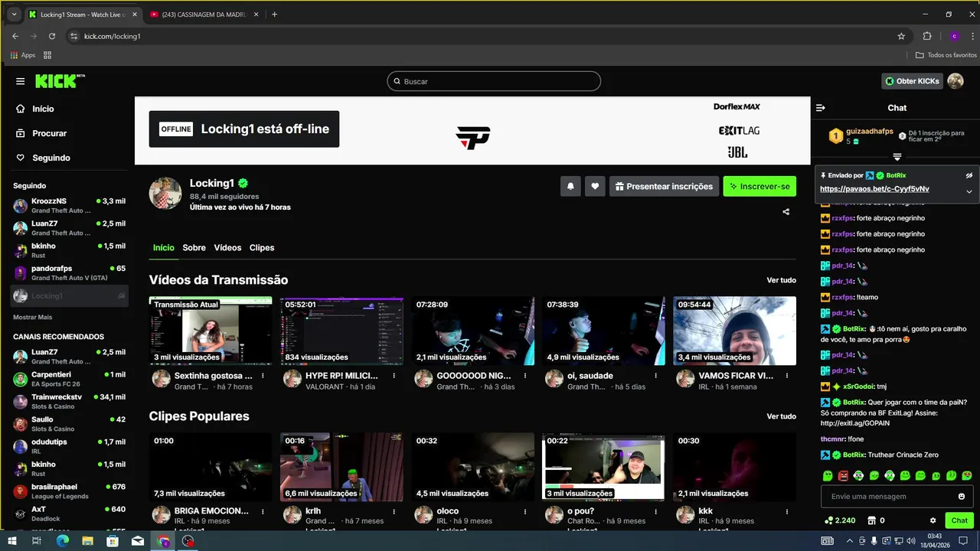Open user profile avatar top right

(x=955, y=81)
